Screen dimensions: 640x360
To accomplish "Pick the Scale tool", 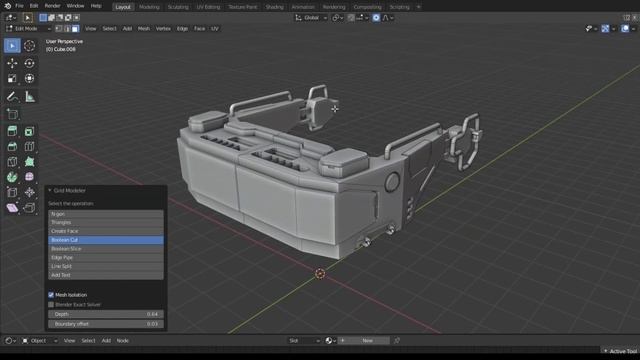I will (12, 78).
